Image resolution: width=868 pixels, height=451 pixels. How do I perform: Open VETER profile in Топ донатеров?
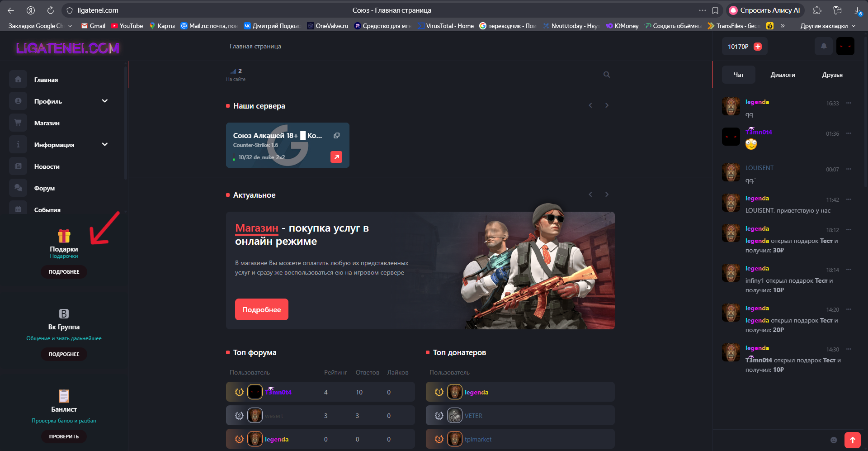pyautogui.click(x=473, y=416)
